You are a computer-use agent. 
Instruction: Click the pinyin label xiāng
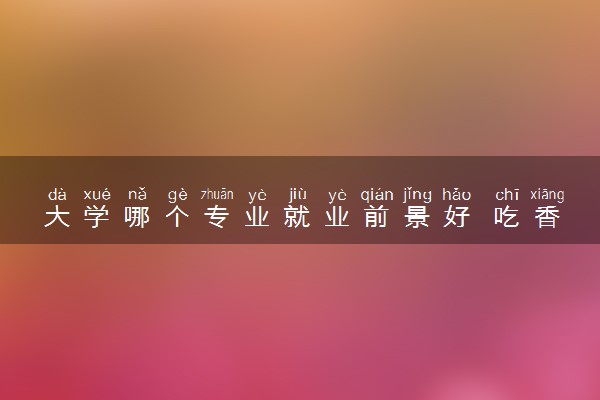click(x=547, y=195)
